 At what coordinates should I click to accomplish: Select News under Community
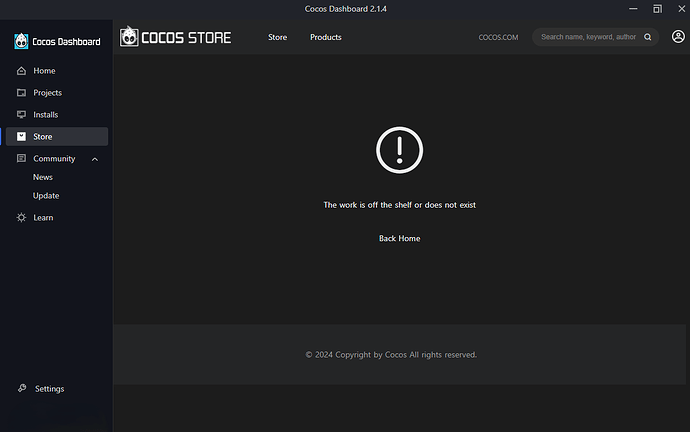[43, 177]
